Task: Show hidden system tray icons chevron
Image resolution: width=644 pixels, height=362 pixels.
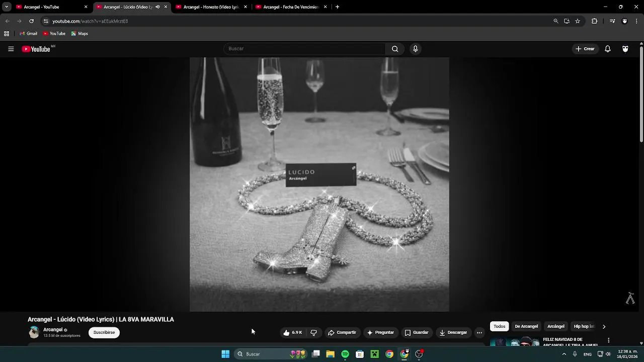Action: (x=564, y=354)
